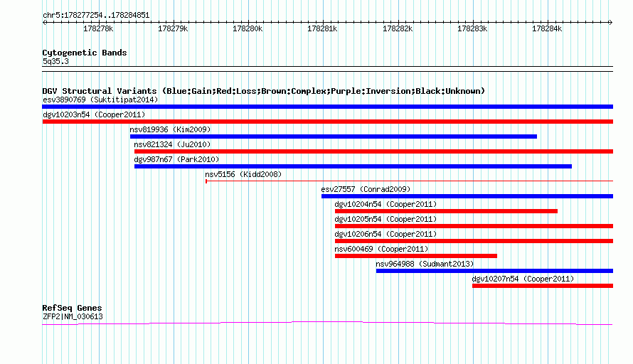This screenshot has width=633, height=364.
Task: Click the dgv10207n54 (Cooper2011) label
Action: [523, 279]
